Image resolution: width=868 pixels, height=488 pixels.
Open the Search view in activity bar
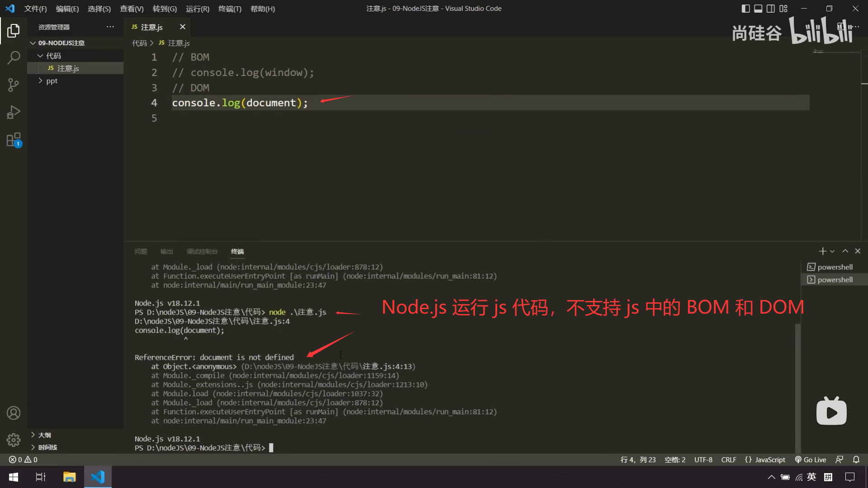click(14, 58)
